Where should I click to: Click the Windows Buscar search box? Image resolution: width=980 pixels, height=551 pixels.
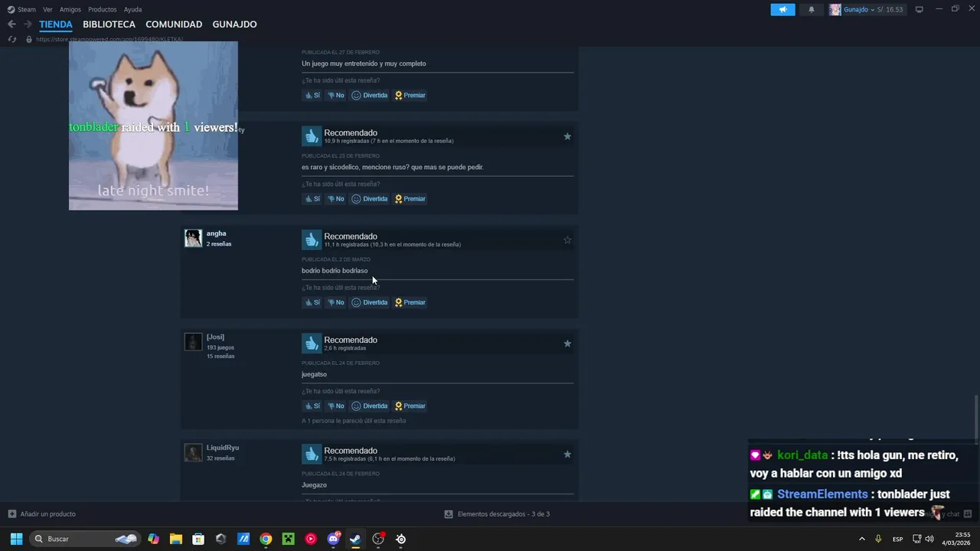[x=85, y=539]
